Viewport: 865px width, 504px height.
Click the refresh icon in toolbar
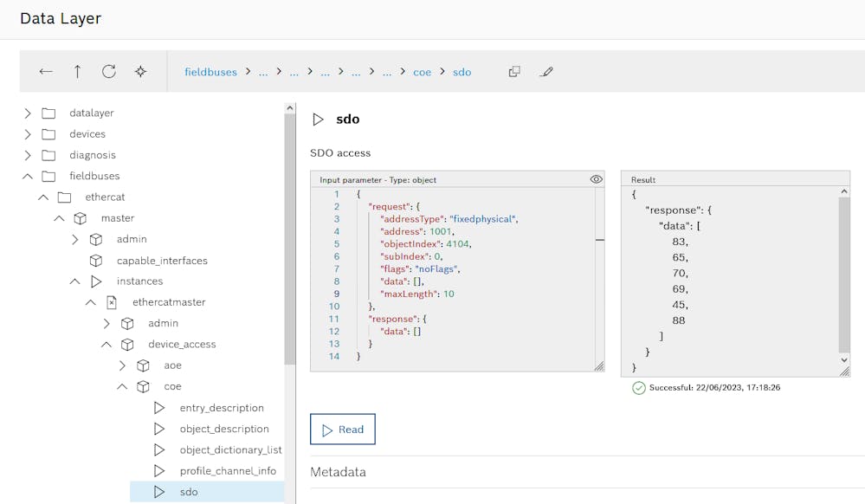pos(109,72)
